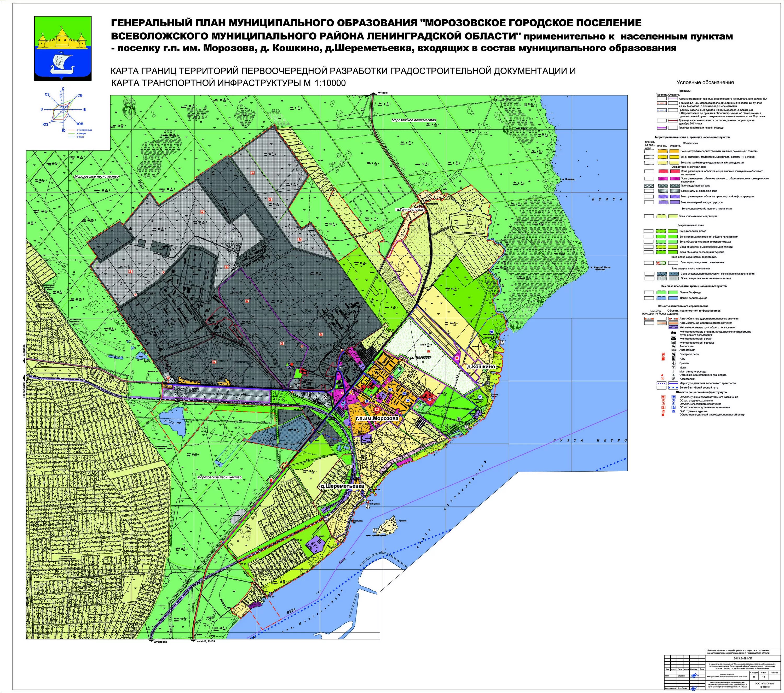Click the Условные обозначения legend heading
The image size is (784, 693).
705,83
